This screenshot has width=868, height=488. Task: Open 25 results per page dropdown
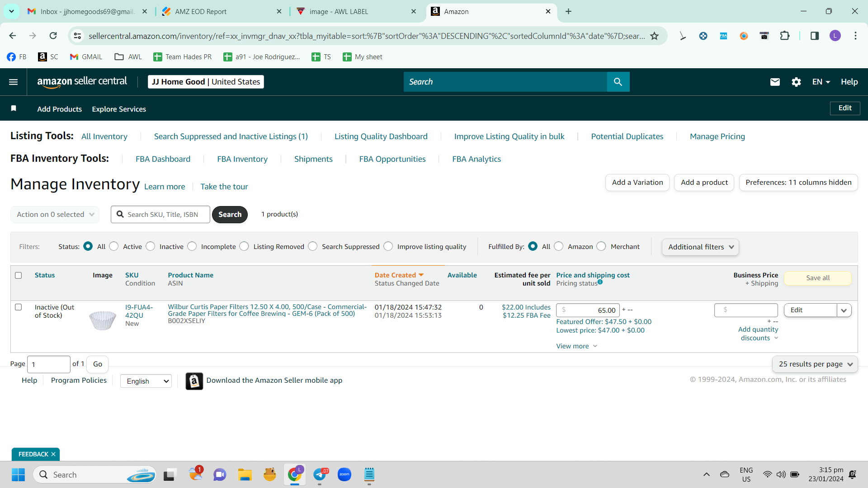(815, 364)
